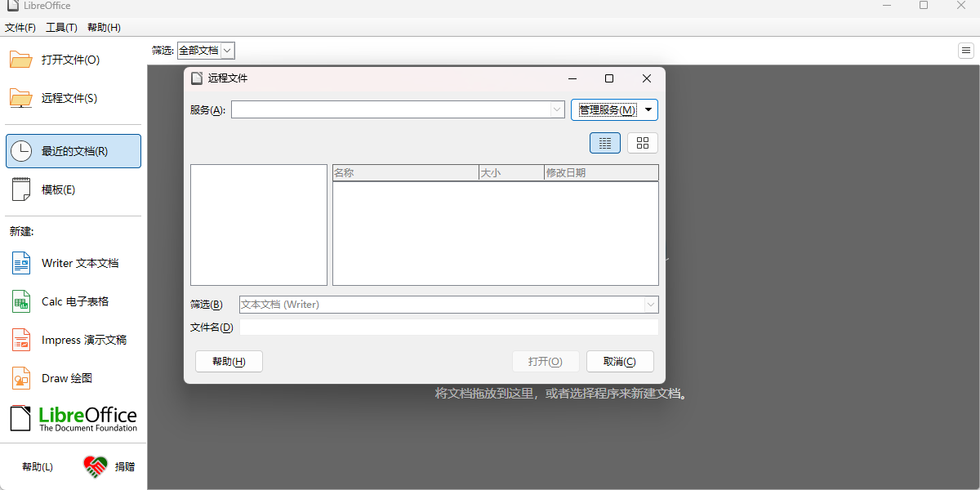This screenshot has height=490, width=980.
Task: Click the LibreOffice logo
Action: [73, 417]
